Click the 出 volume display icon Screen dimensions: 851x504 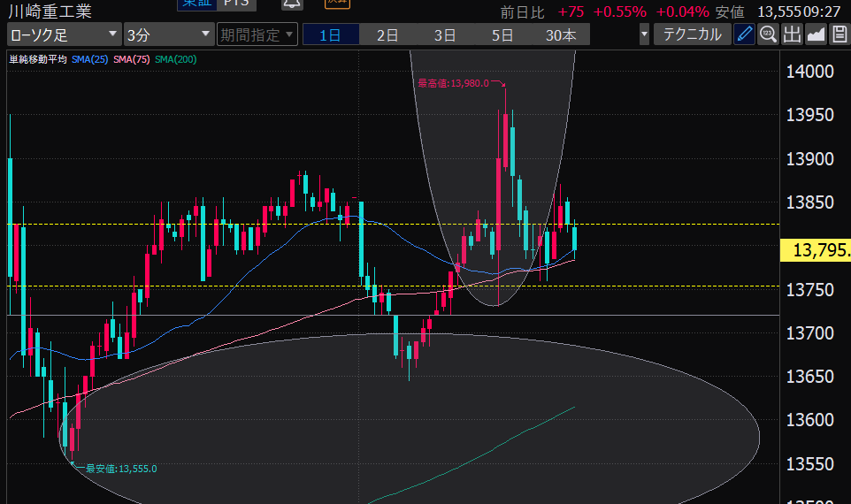coord(792,35)
